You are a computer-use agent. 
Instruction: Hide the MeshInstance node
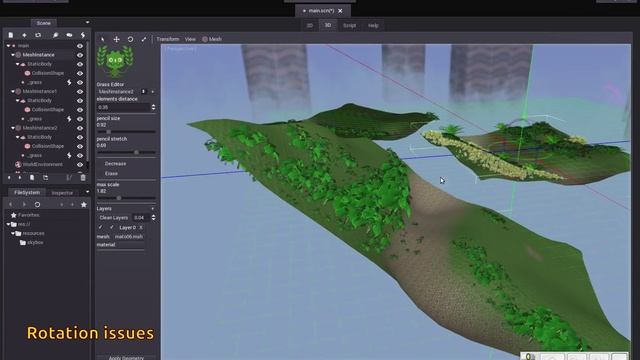(80, 55)
